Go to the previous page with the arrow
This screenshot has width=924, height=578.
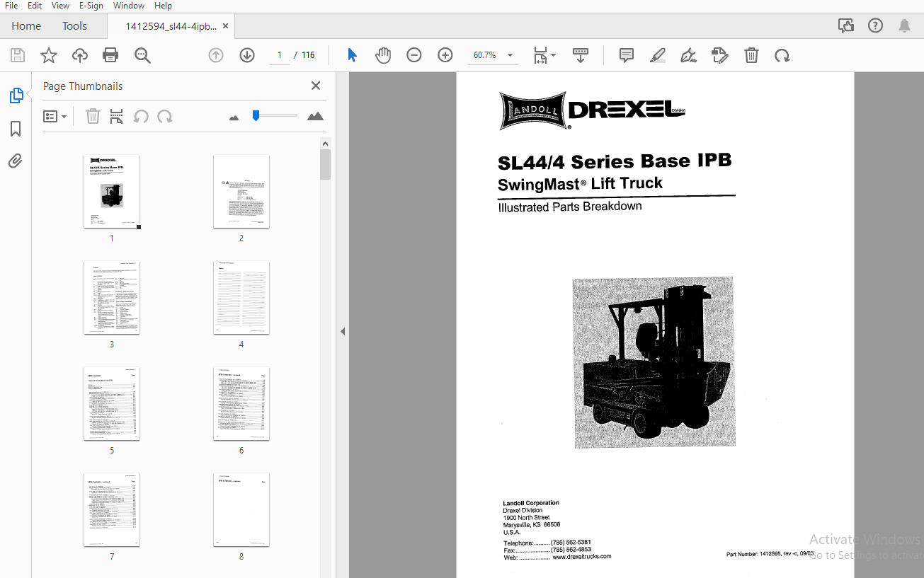216,55
